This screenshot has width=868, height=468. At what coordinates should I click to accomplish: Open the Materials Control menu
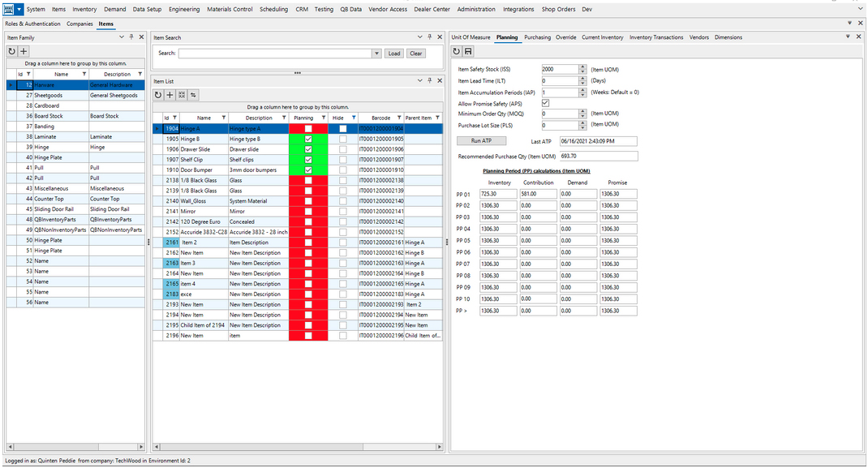pyautogui.click(x=230, y=10)
